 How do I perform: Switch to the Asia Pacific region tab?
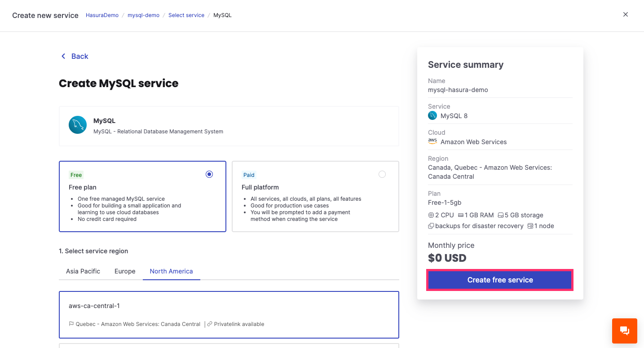(83, 271)
